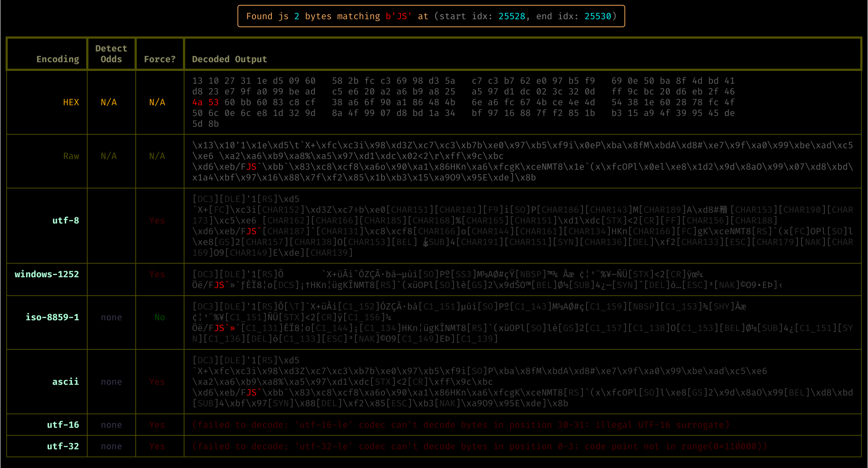868x468 pixels.
Task: Click the utf-32 encoding label
Action: [63, 446]
